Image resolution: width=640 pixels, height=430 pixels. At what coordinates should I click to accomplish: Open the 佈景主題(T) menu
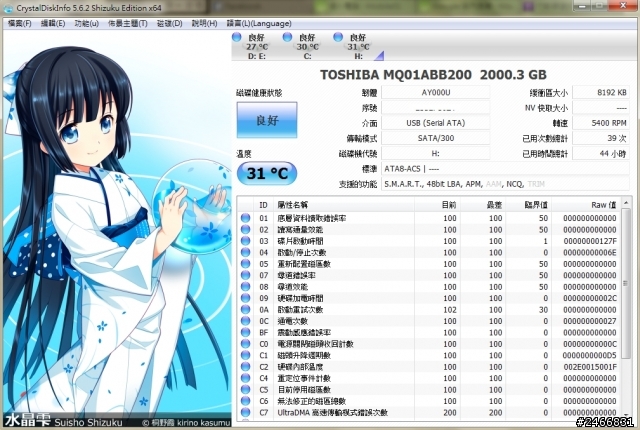pos(128,24)
